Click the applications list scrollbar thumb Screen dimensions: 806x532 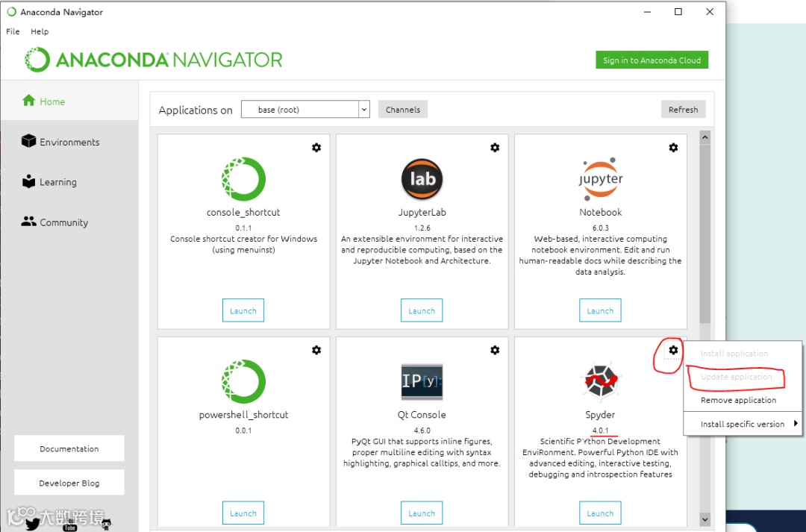705,234
